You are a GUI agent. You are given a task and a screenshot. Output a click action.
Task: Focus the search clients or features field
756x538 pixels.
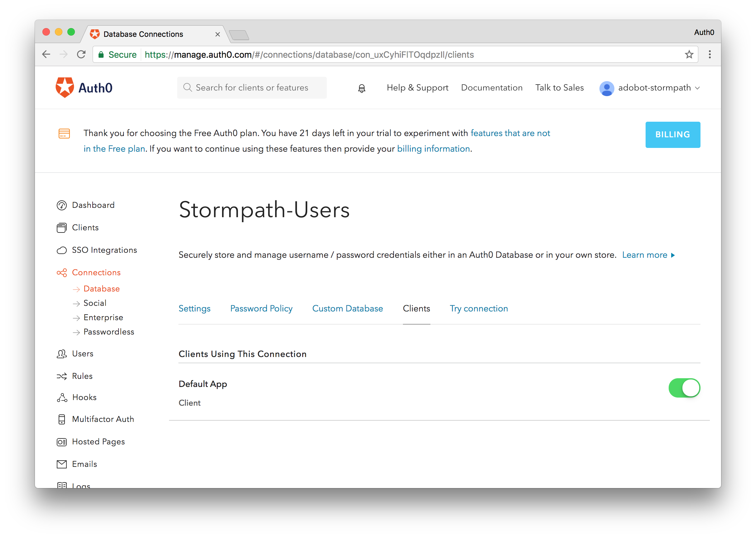(252, 88)
